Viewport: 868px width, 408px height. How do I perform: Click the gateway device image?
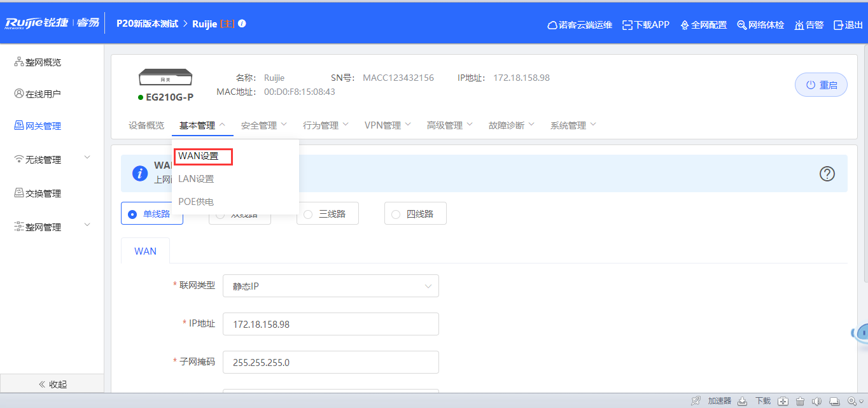[x=165, y=78]
